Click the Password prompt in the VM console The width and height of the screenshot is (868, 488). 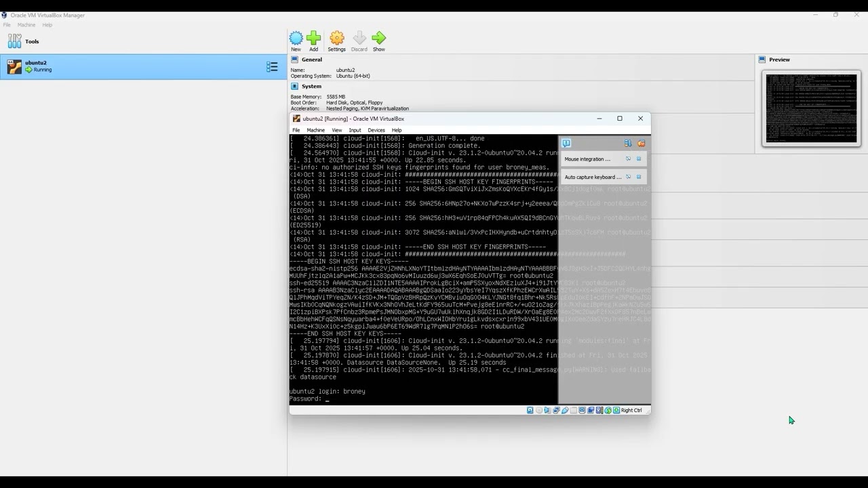pyautogui.click(x=305, y=399)
